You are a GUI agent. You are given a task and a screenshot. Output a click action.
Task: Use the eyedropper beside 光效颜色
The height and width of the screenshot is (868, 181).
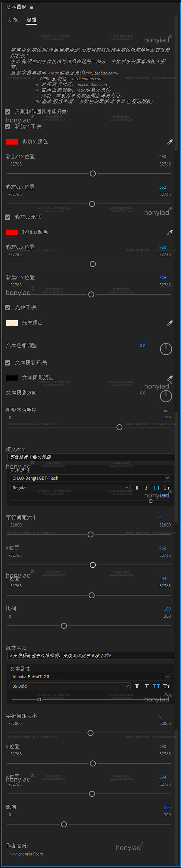click(x=170, y=323)
